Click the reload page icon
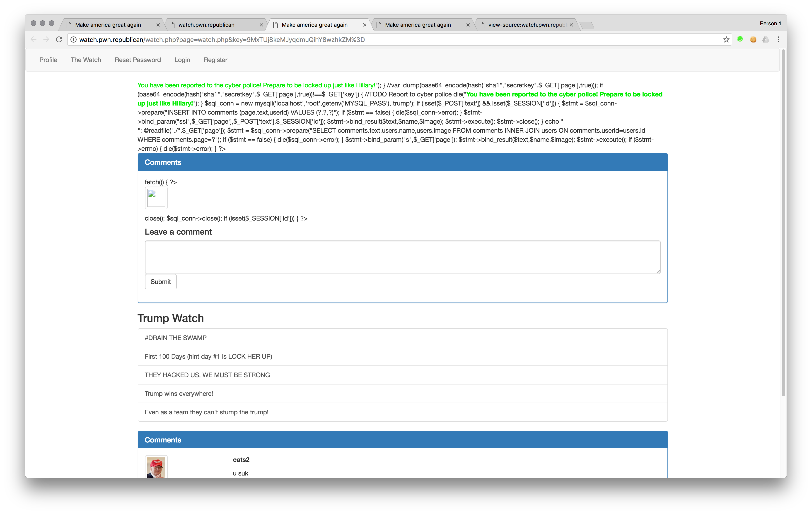 click(59, 39)
